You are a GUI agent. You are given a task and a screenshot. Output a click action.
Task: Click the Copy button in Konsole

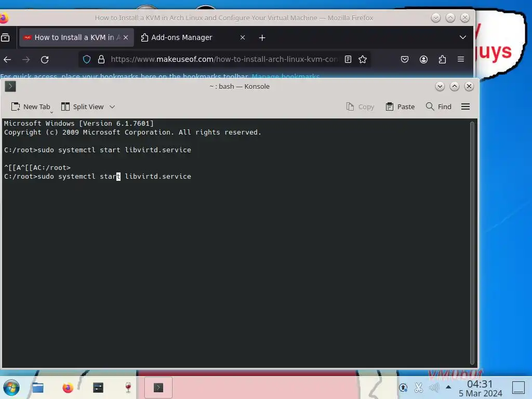(360, 107)
